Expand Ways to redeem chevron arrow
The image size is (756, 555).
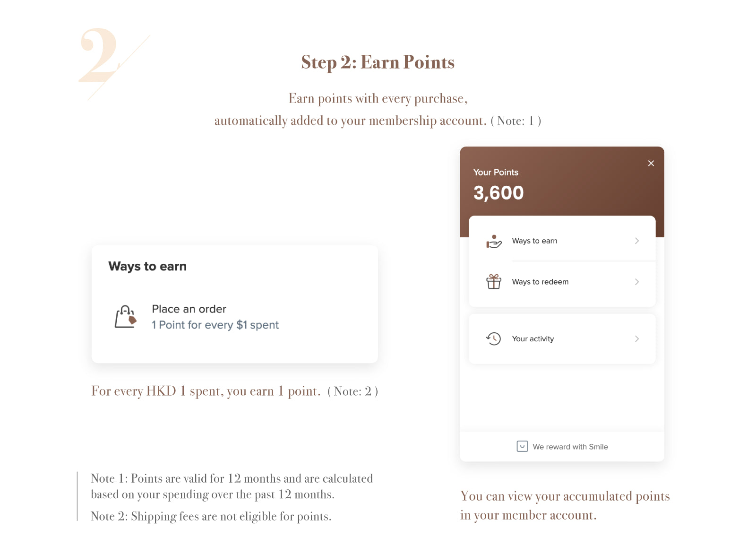637,282
